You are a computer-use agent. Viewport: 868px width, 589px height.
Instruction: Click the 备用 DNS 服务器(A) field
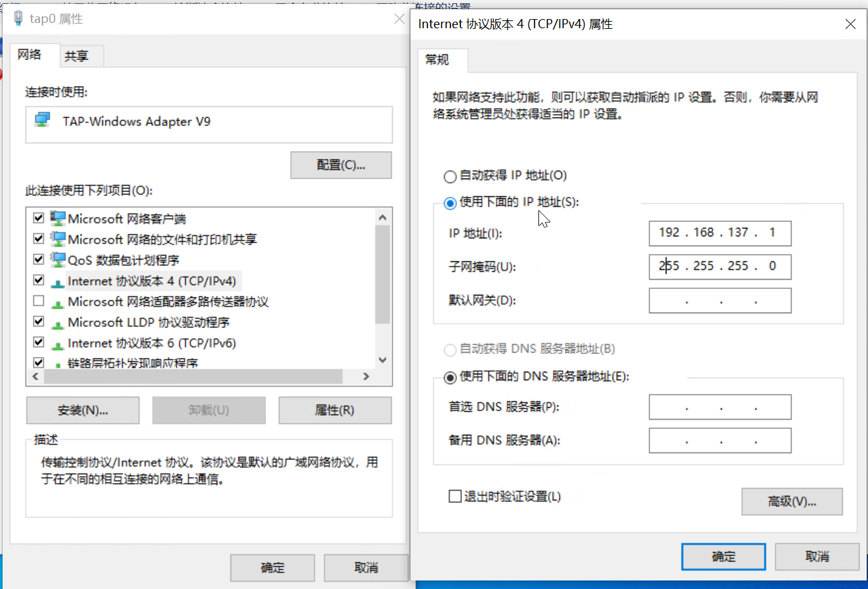[720, 441]
